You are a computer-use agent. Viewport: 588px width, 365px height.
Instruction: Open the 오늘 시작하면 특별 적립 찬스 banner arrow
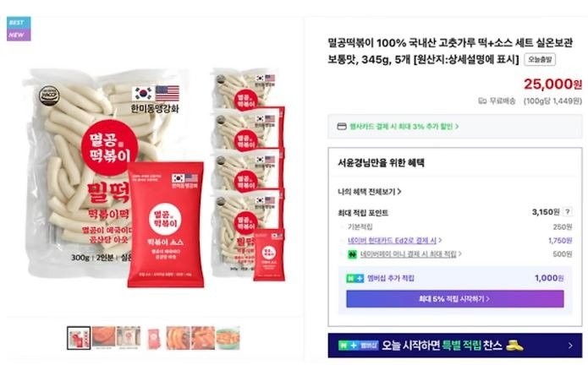[570, 346]
